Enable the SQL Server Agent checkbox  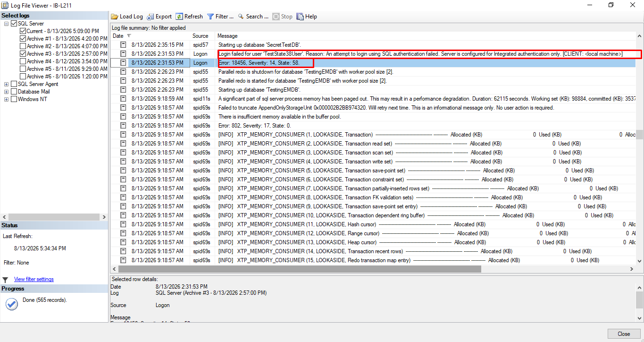[x=14, y=84]
